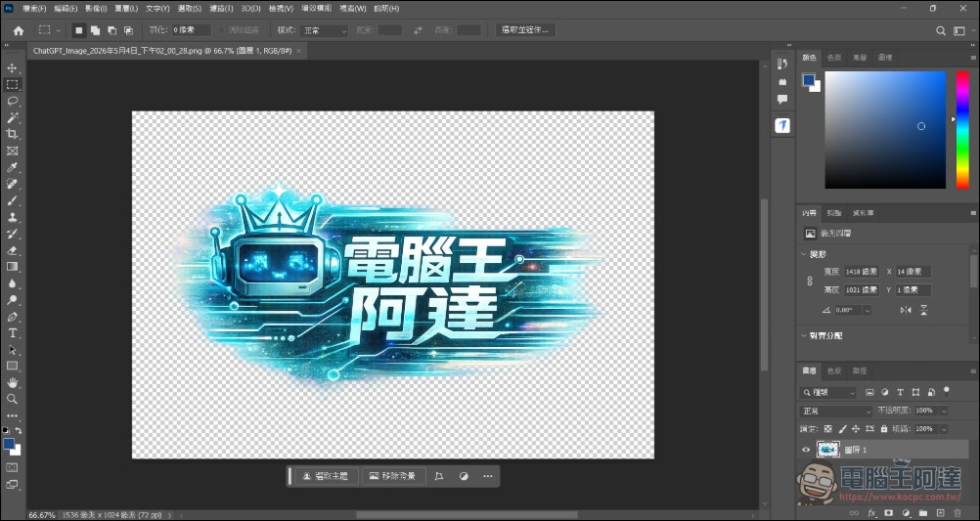Add a layer mask
The image size is (980, 521).
pos(889,512)
